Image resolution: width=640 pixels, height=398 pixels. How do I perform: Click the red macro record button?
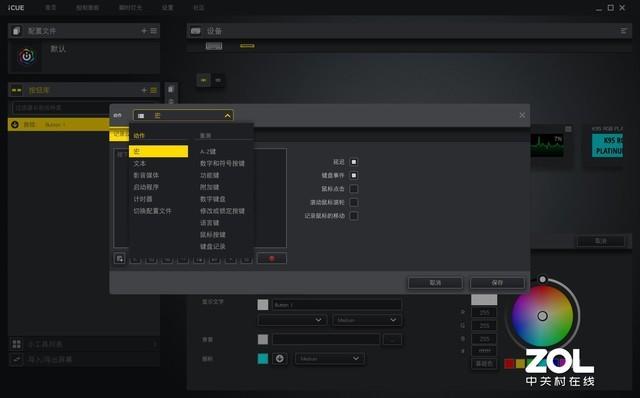(x=272, y=258)
